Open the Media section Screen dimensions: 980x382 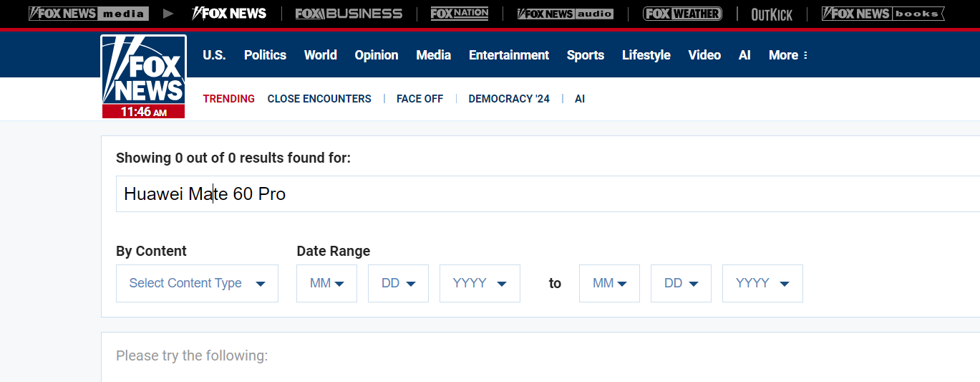tap(434, 55)
